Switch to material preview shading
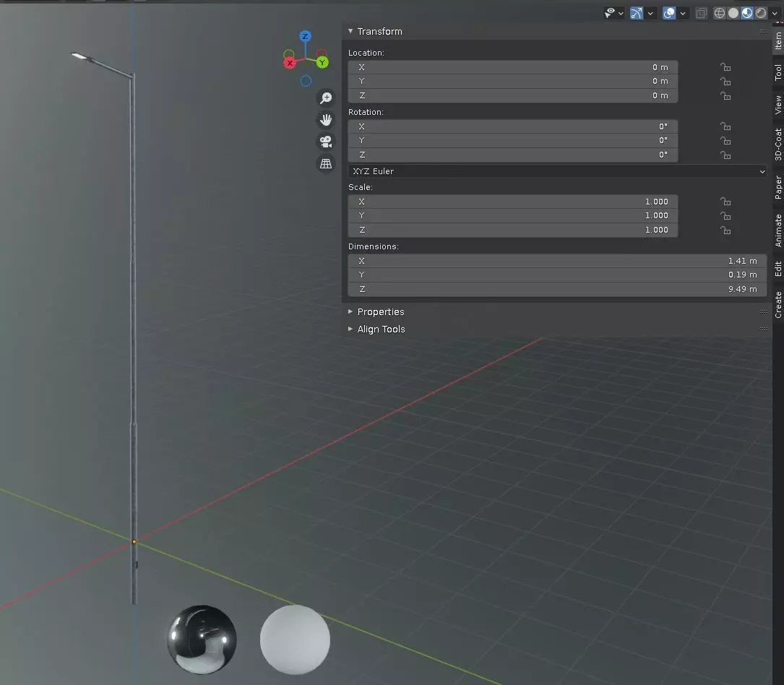Viewport: 784px width, 685px height. coord(747,14)
